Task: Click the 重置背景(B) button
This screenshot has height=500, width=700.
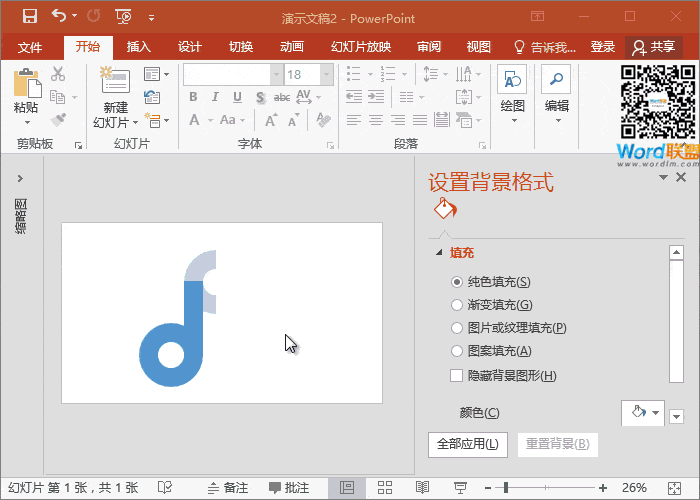Action: (x=558, y=444)
